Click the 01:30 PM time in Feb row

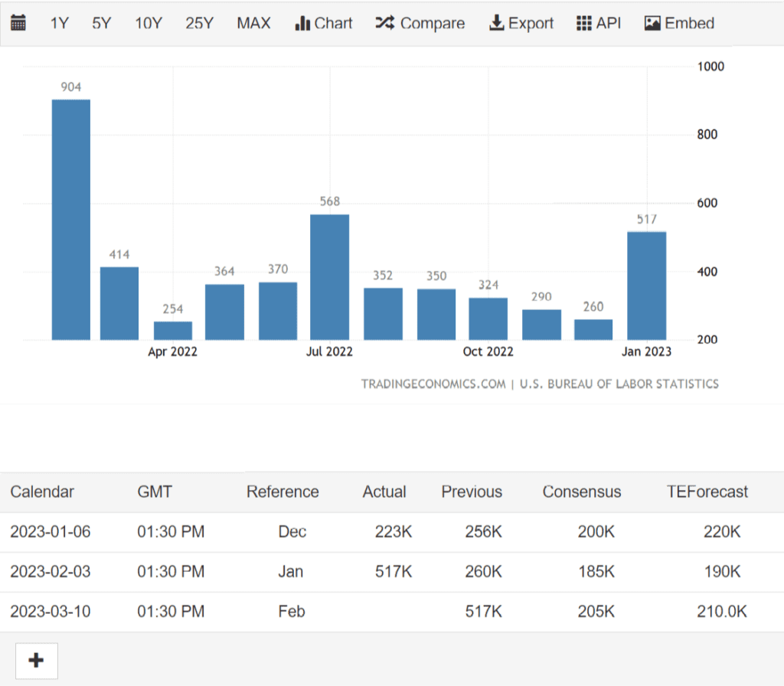(171, 612)
